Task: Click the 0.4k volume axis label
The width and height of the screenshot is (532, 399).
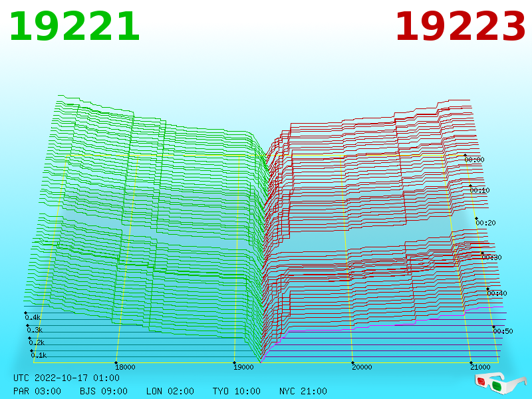Action: pyautogui.click(x=33, y=318)
